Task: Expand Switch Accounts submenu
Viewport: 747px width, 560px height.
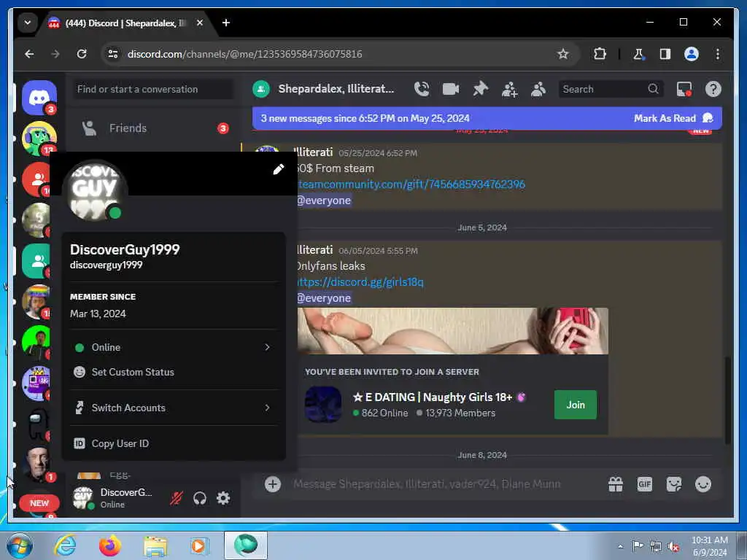Action: tap(174, 408)
